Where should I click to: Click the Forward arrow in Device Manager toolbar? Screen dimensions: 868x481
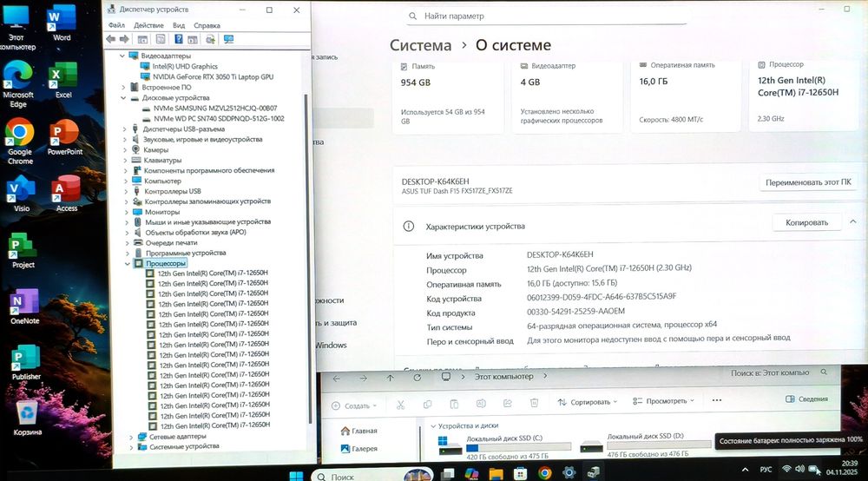(124, 39)
